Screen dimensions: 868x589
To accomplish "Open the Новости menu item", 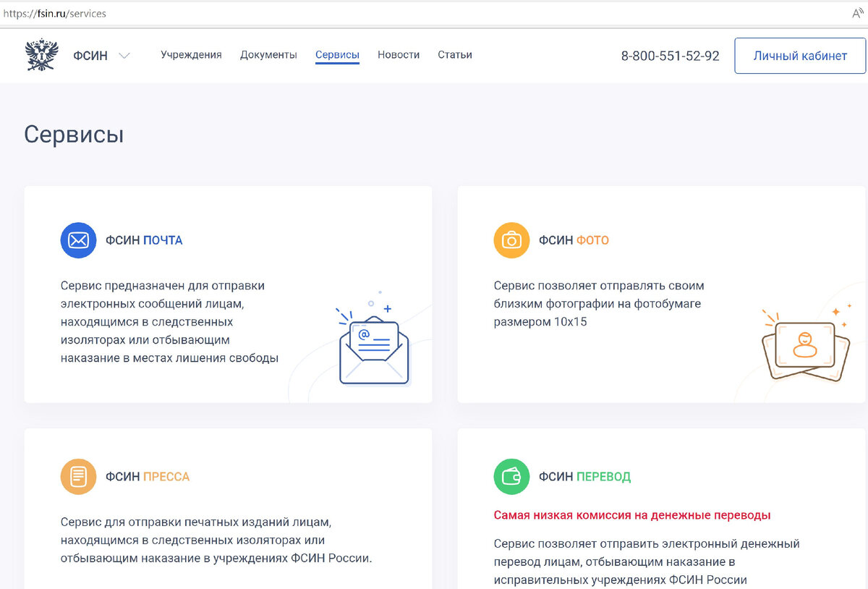I will tap(399, 55).
